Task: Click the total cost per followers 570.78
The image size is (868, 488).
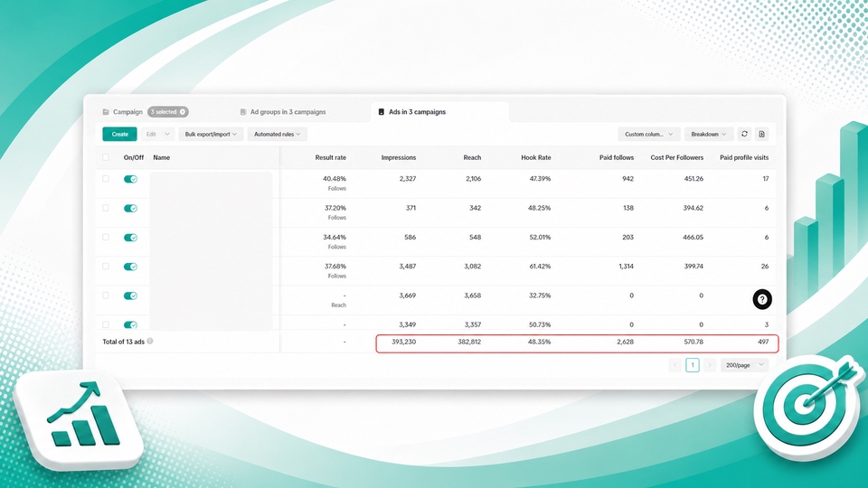Action: tap(693, 342)
